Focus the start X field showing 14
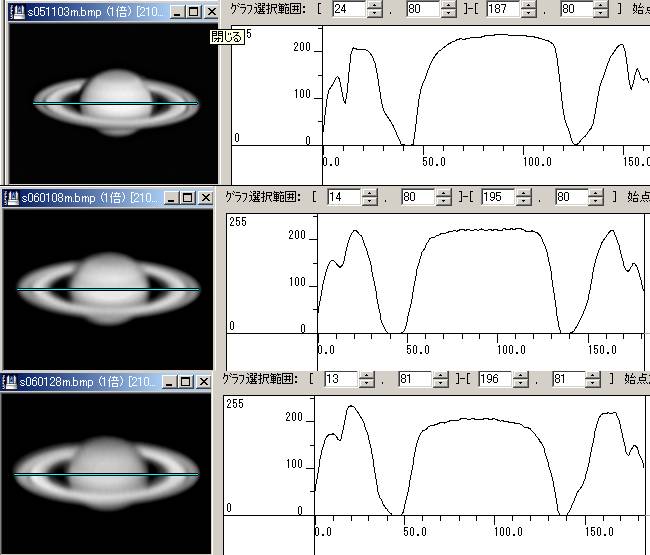The height and width of the screenshot is (555, 650). [x=344, y=196]
